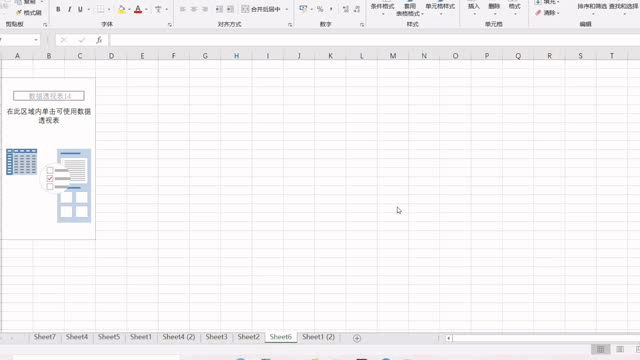Click the PivotTable placeholder area

[49, 158]
